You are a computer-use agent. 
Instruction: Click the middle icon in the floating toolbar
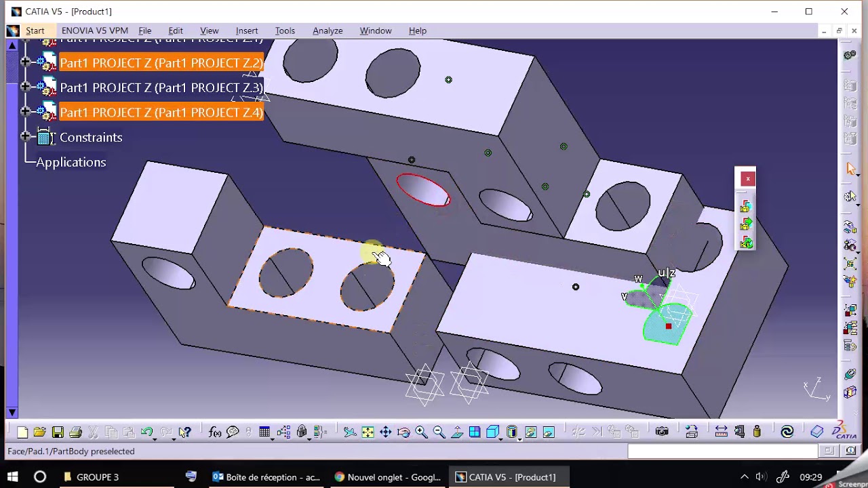(x=746, y=224)
